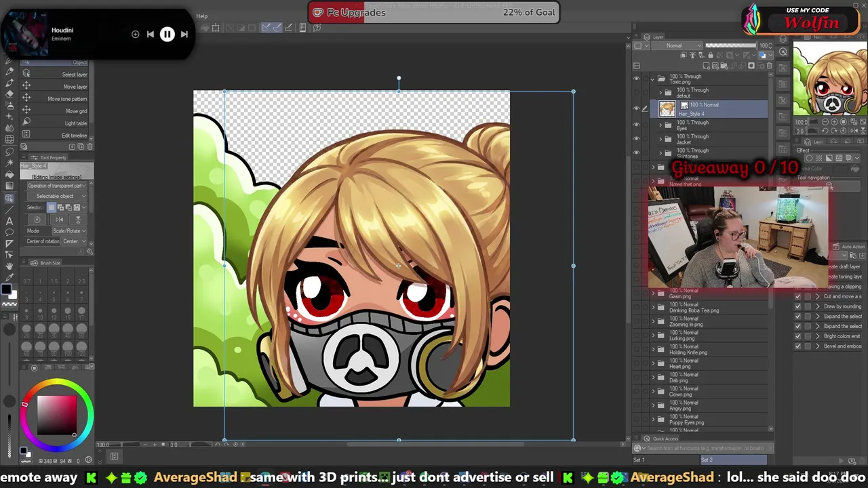Click the Lock Layer padlock icon
The image size is (868, 488).
click(711, 55)
